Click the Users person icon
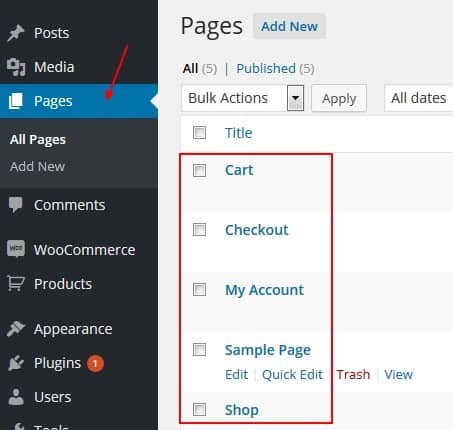The height and width of the screenshot is (430, 453). pos(16,397)
